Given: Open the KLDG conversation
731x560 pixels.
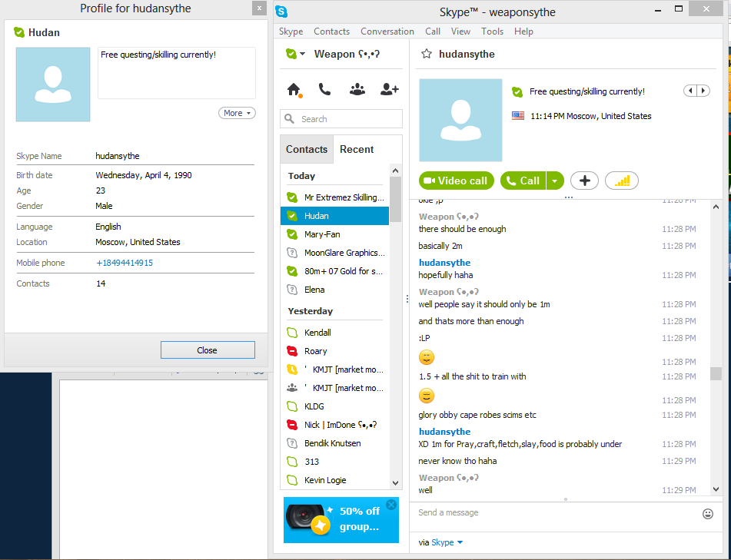Looking at the screenshot, I should [x=334, y=406].
